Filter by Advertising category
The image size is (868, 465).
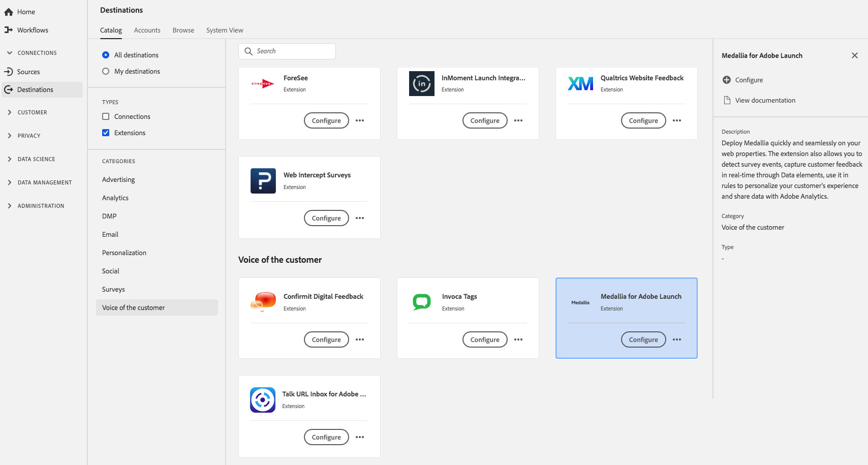click(x=118, y=179)
